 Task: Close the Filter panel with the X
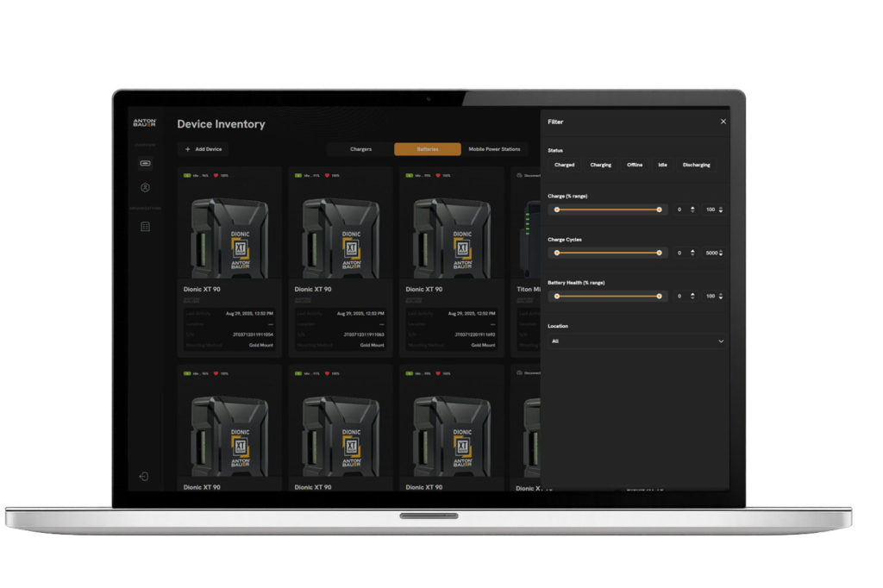[x=723, y=122]
